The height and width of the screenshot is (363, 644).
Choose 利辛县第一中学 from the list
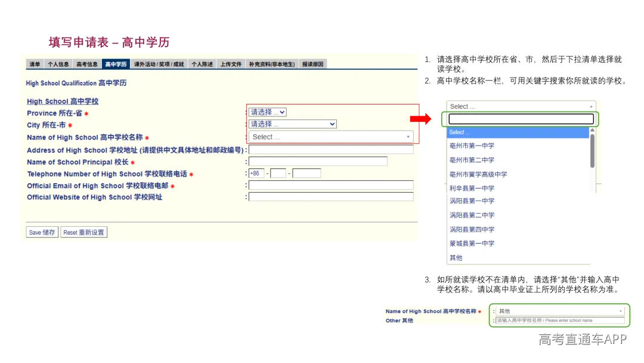pyautogui.click(x=472, y=188)
